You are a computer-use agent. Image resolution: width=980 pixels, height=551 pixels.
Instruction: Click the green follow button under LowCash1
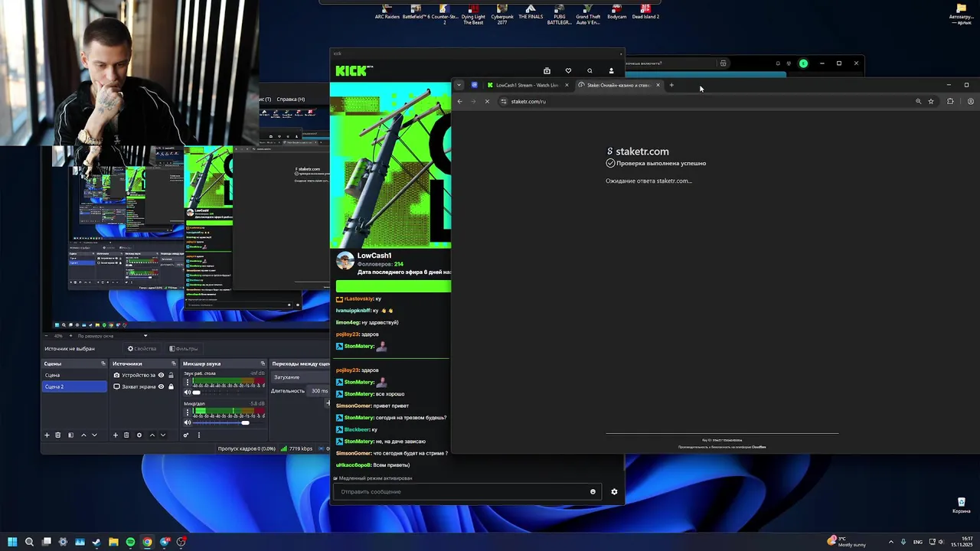tap(393, 286)
